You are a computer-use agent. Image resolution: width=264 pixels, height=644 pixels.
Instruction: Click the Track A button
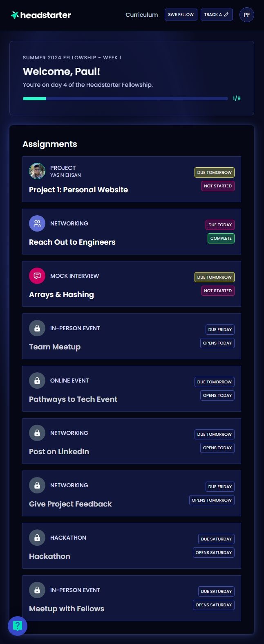click(217, 15)
